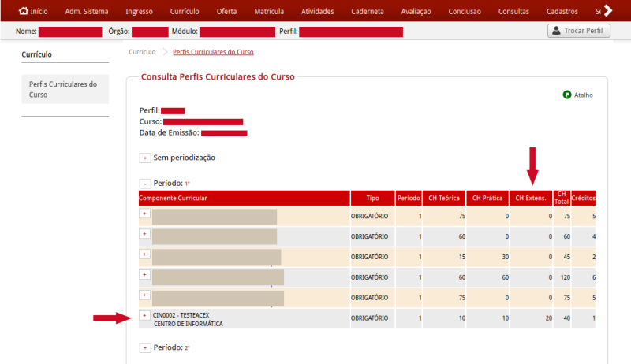This screenshot has width=631, height=364.
Task: Click CH Extens. value 20 in TESTEACEX row
Action: click(548, 318)
